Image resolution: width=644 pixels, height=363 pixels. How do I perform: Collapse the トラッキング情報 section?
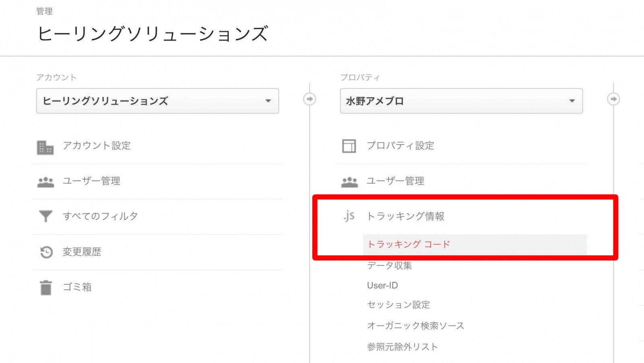(x=405, y=216)
